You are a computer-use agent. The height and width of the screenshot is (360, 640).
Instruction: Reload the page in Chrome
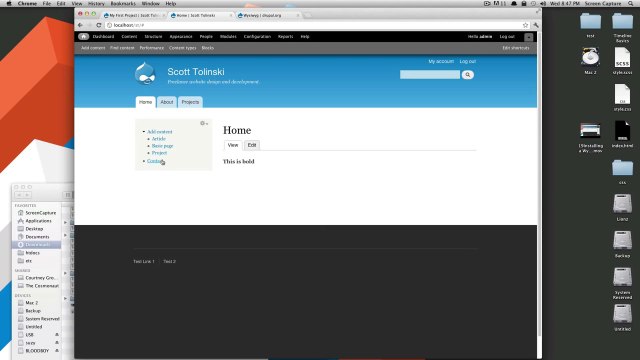tap(98, 25)
